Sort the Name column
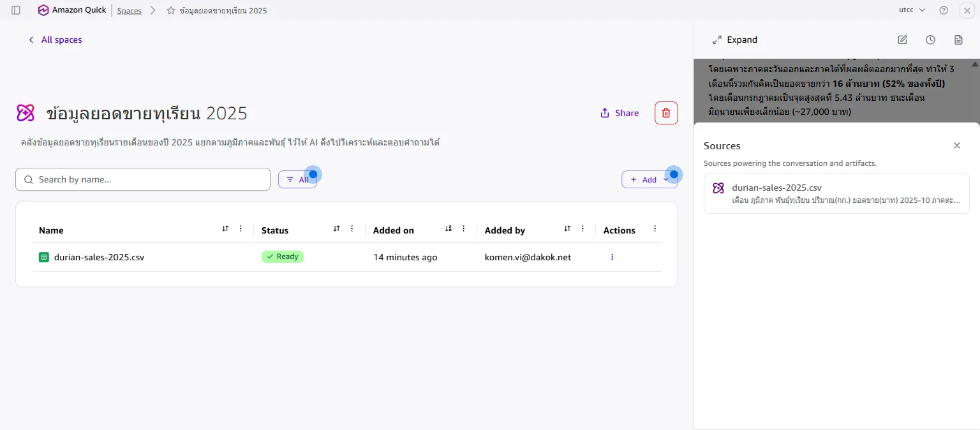This screenshot has width=980, height=430. 225,228
